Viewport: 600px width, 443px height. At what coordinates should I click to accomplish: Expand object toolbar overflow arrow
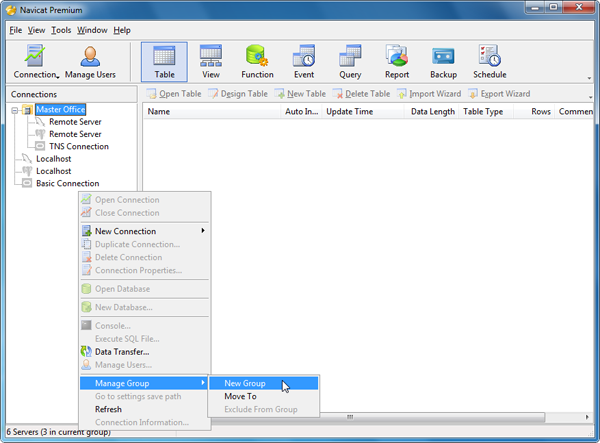(x=590, y=97)
